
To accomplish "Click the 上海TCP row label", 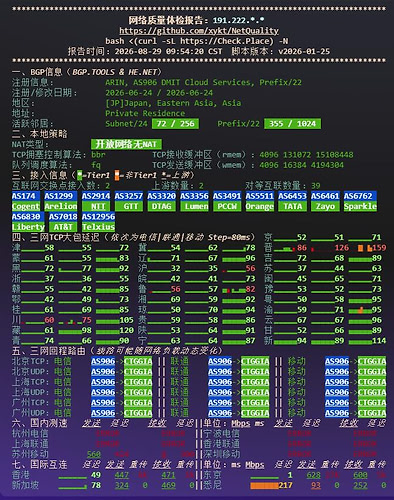I will coord(30,382).
